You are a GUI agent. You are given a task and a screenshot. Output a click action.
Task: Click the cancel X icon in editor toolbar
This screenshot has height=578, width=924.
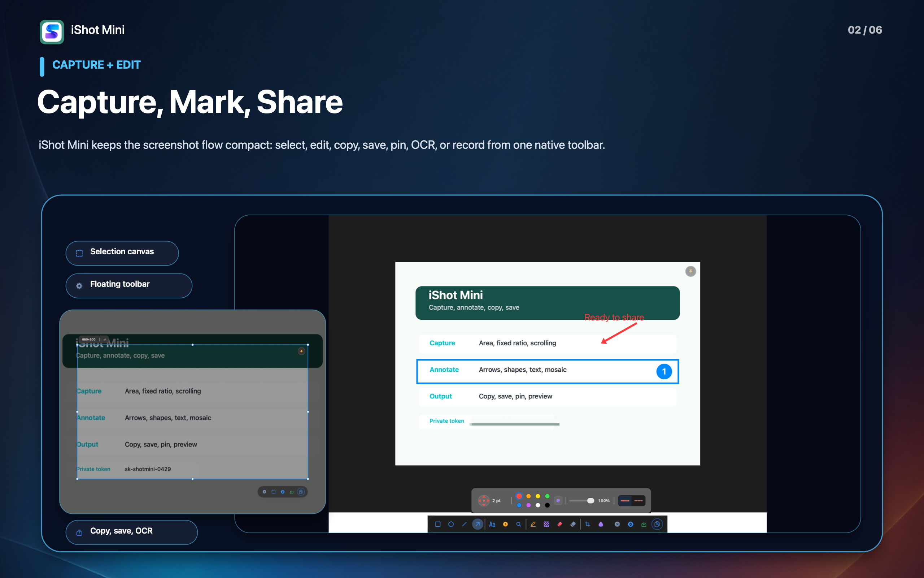(617, 524)
